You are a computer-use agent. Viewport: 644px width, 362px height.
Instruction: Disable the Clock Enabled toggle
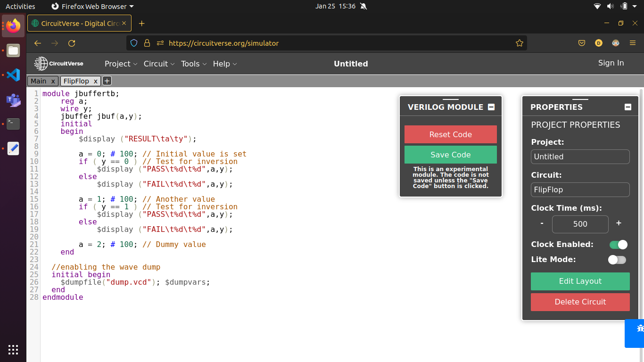click(x=618, y=245)
